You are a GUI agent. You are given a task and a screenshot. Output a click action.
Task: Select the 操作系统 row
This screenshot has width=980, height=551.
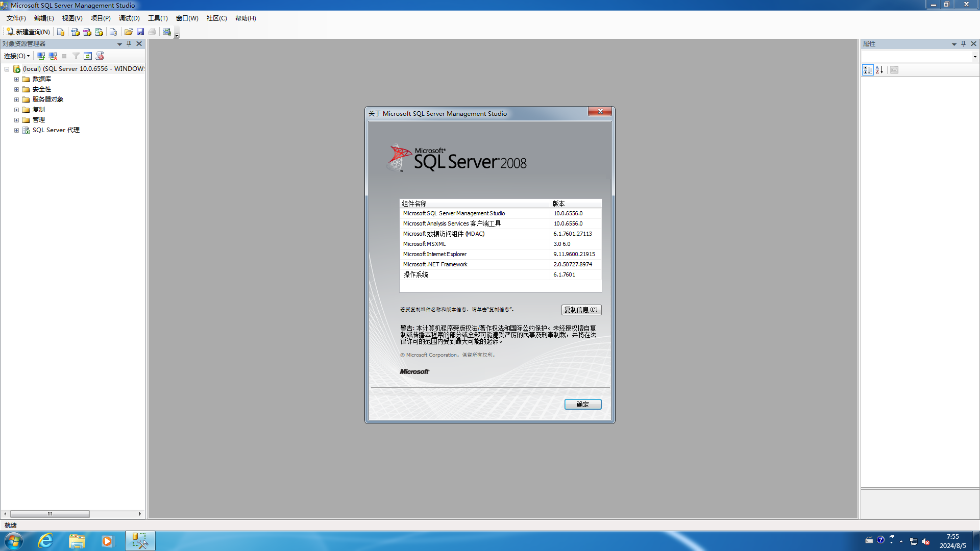pyautogui.click(x=500, y=274)
